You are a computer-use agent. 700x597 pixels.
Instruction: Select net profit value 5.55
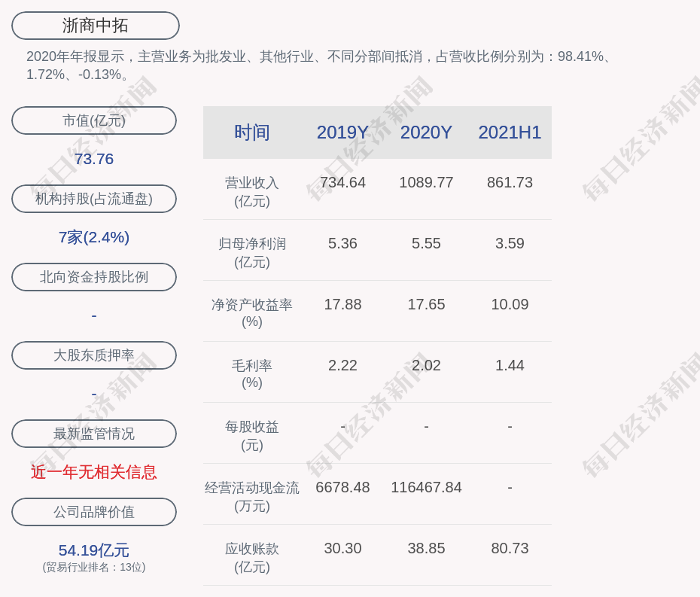(426, 243)
